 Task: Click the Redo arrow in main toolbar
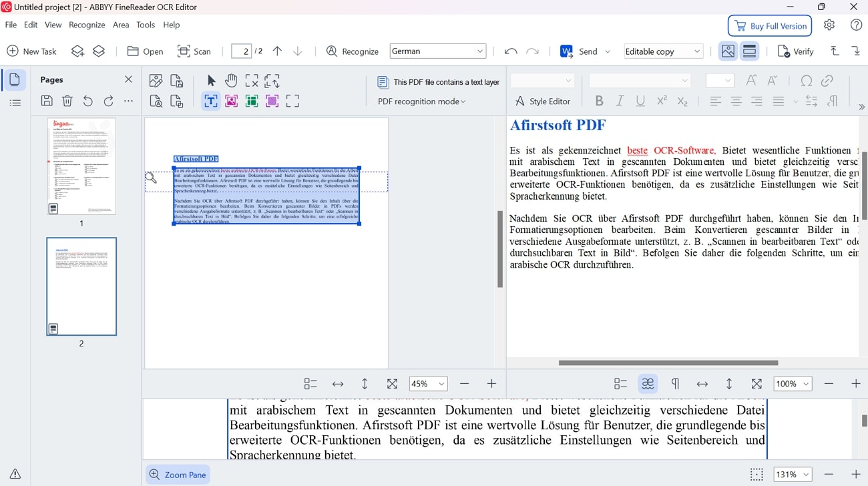[x=532, y=51]
